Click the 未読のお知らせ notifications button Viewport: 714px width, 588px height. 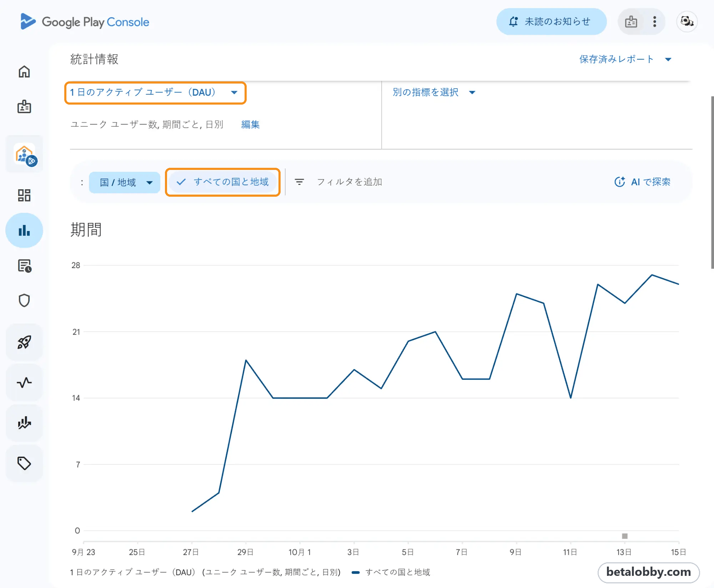click(551, 21)
